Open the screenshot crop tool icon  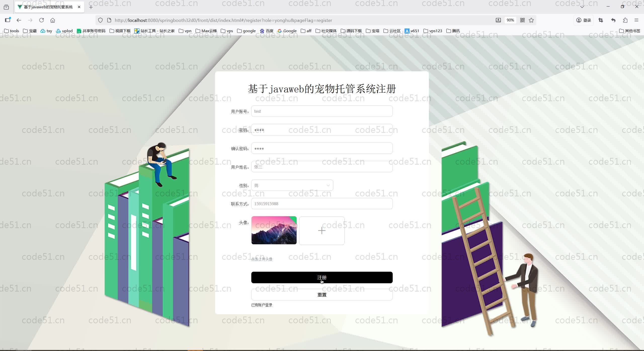click(x=601, y=20)
